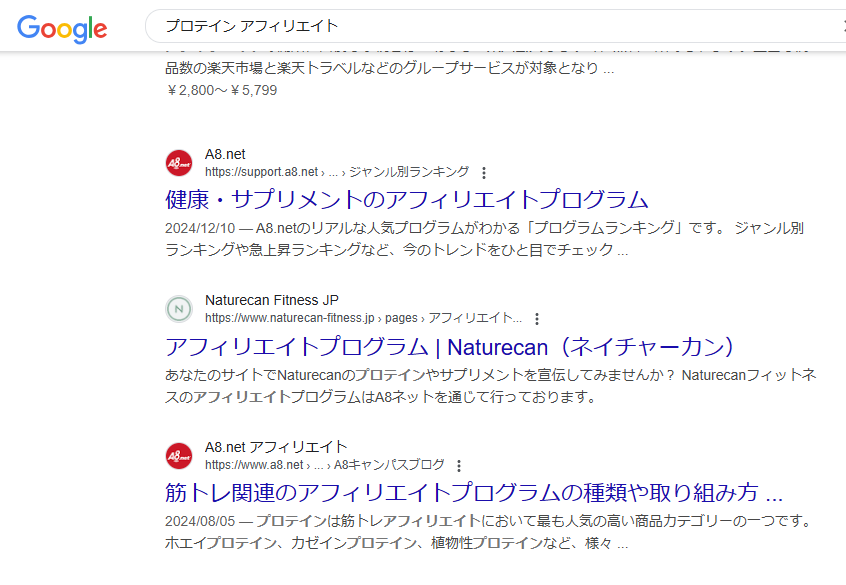846x585 pixels.
Task: Open 健康・サプリメントのアフィリエイトプログラム result
Action: (x=407, y=199)
